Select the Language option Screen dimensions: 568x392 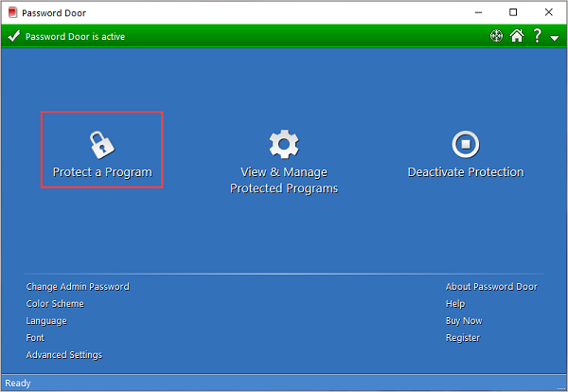(x=46, y=321)
